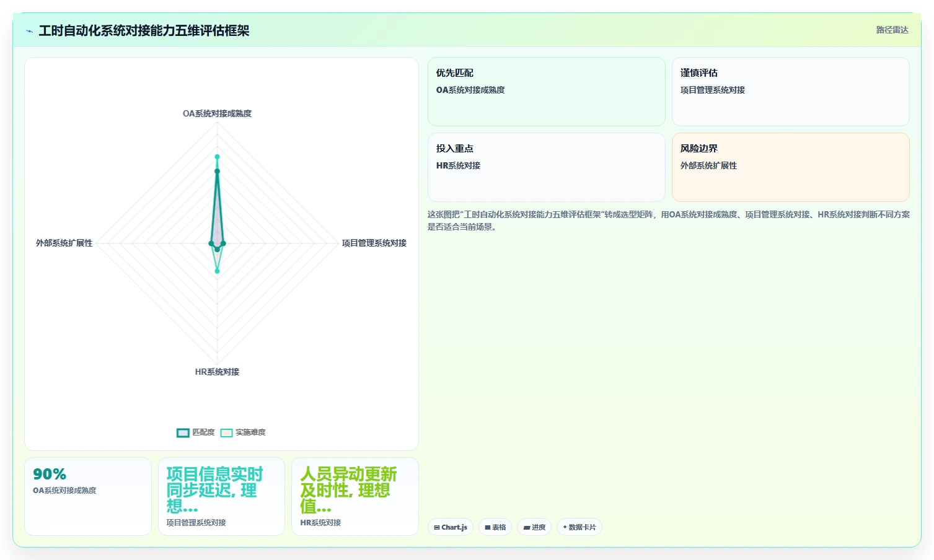
Task: Click the 实施难度 legend color box
Action: click(x=227, y=433)
